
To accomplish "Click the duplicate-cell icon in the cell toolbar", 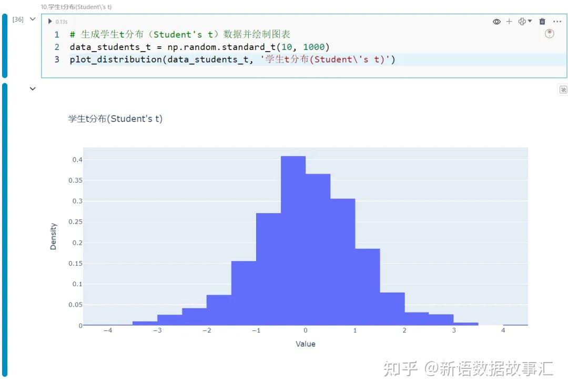I will click(x=522, y=22).
